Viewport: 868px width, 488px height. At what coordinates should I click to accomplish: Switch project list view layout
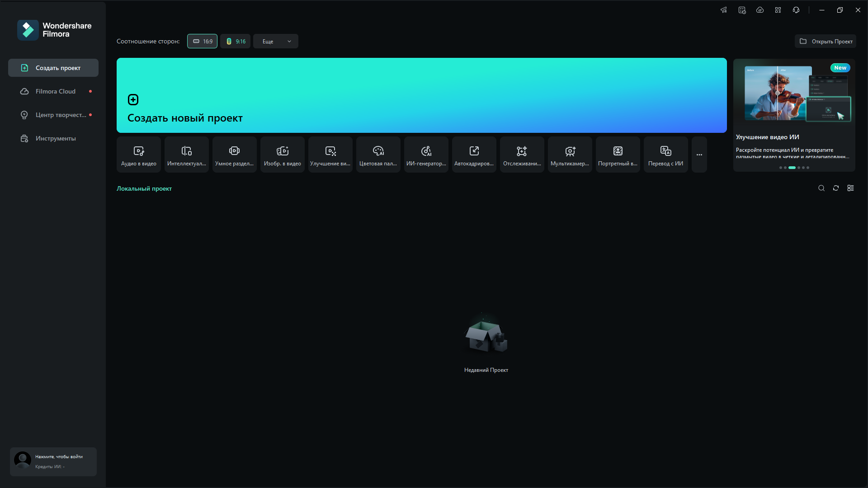850,188
